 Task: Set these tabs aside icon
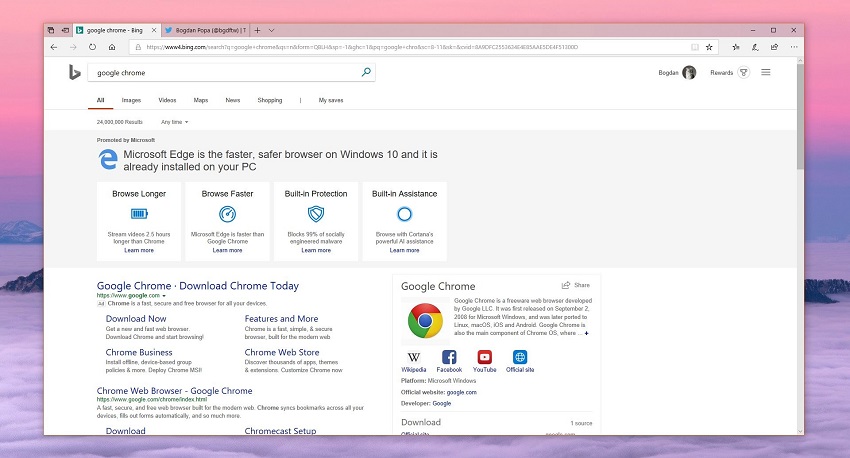[x=65, y=30]
